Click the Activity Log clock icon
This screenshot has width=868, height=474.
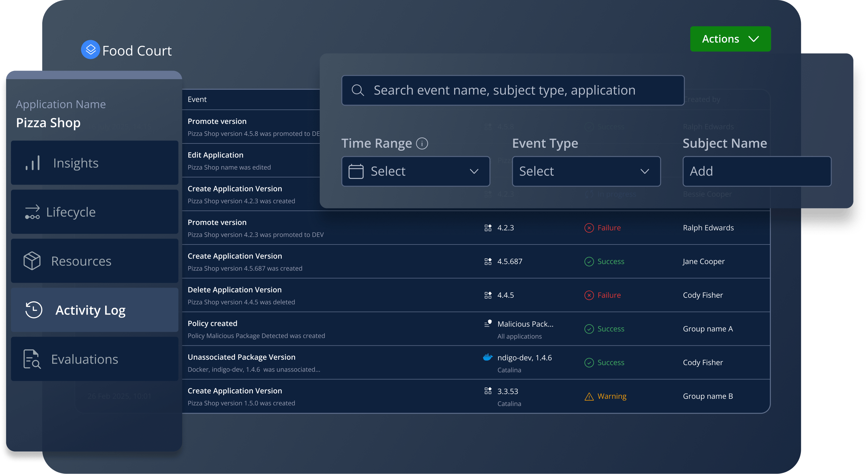(34, 310)
